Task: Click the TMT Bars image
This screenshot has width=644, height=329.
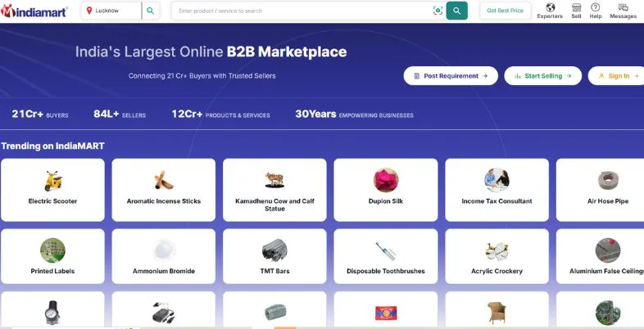Action: pos(274,250)
